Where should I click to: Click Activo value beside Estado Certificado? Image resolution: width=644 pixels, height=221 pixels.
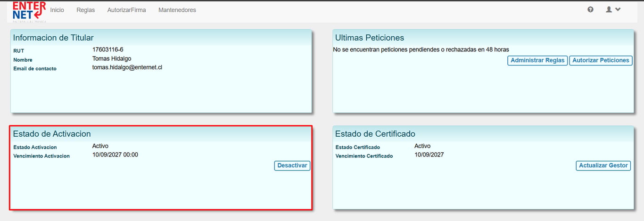422,146
